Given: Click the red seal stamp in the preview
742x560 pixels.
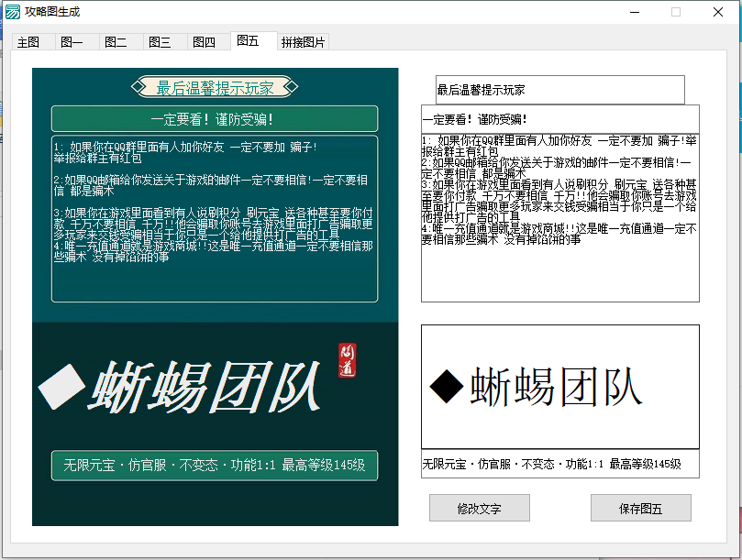Looking at the screenshot, I should tap(347, 360).
